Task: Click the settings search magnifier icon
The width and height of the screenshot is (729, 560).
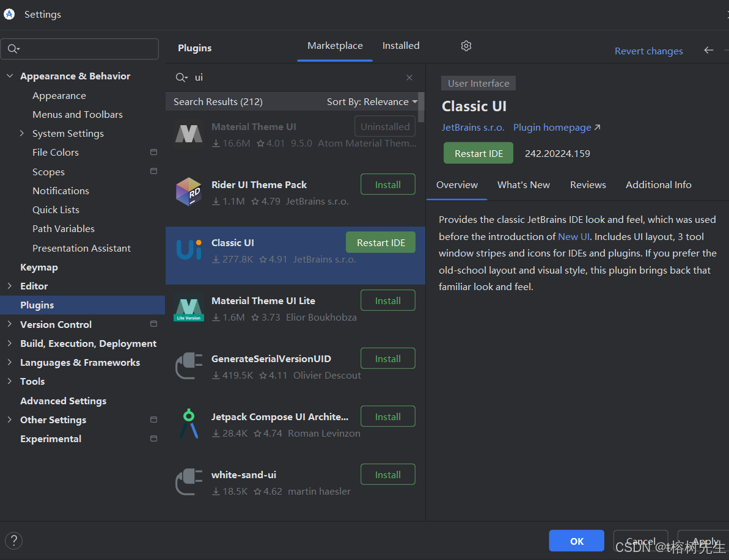Action: click(13, 49)
